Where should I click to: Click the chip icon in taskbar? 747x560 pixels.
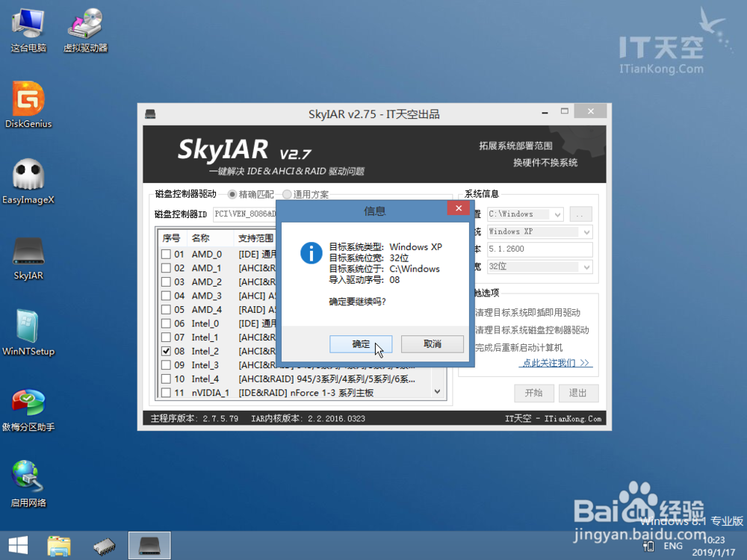coord(105,546)
